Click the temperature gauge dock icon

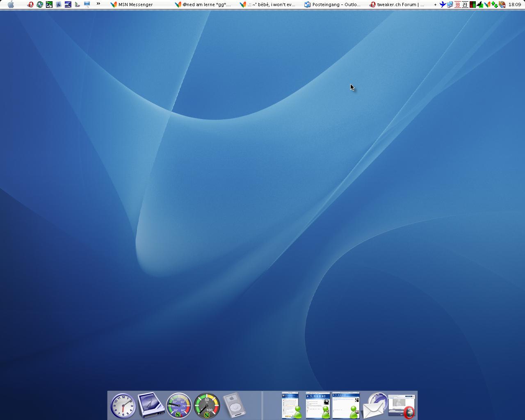coord(179,405)
